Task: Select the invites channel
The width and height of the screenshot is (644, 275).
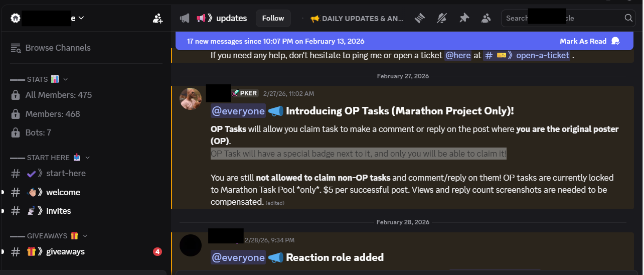Action: pyautogui.click(x=58, y=211)
